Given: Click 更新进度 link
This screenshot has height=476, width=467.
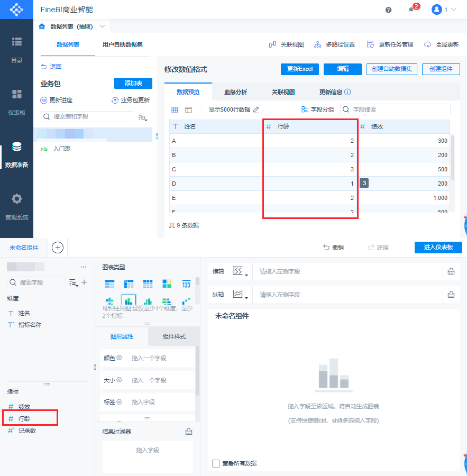Looking at the screenshot, I should pyautogui.click(x=57, y=100).
